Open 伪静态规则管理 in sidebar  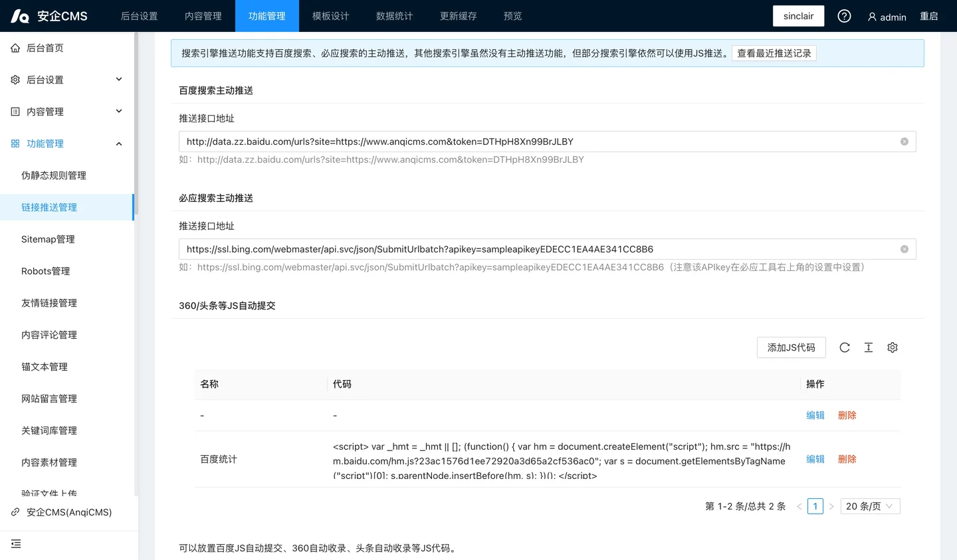[x=66, y=175]
